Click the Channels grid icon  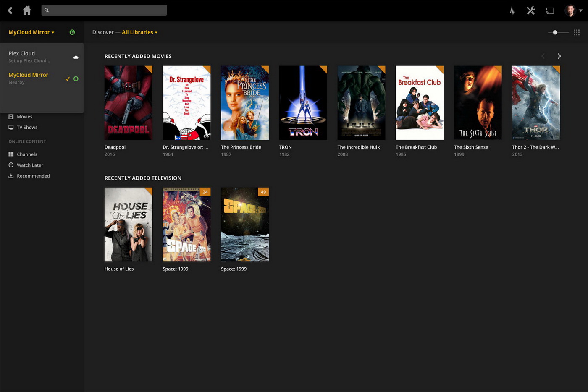(11, 154)
